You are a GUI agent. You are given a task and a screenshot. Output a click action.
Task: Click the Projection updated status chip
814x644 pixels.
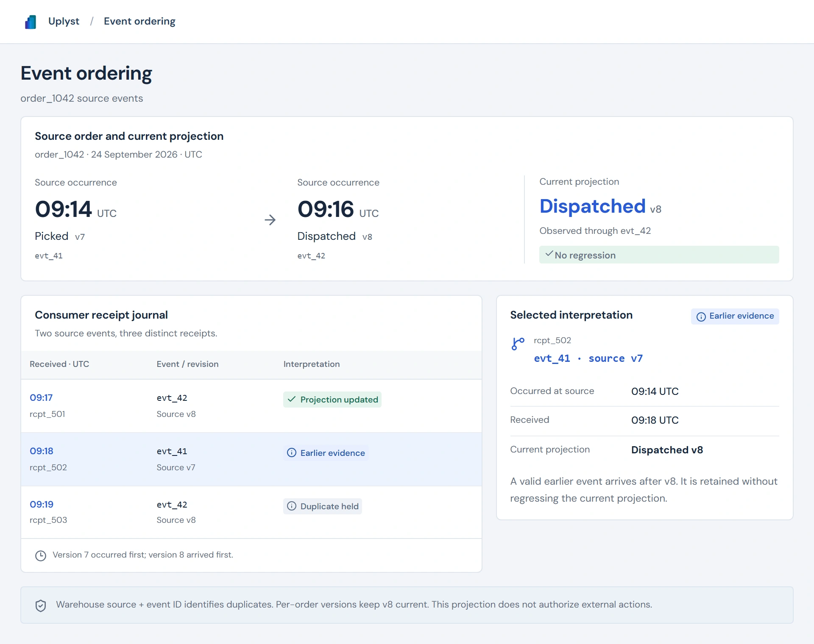click(x=332, y=400)
